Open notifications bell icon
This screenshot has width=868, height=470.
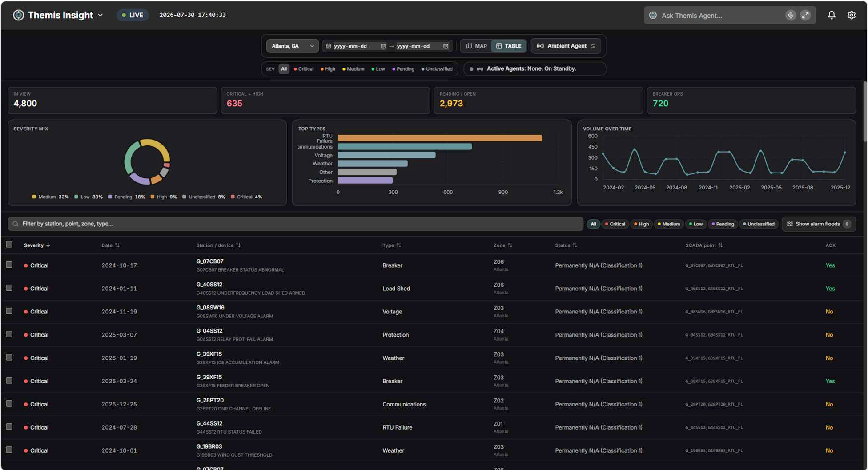point(832,15)
